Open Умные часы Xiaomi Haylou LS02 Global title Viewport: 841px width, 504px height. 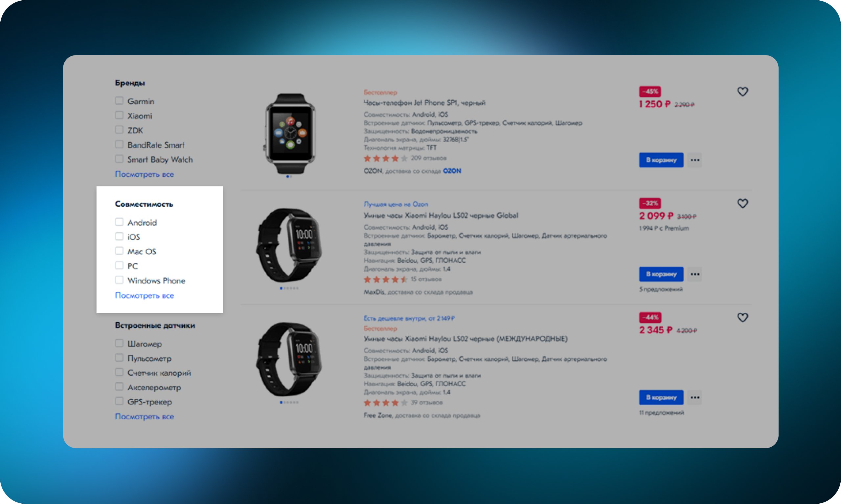tap(441, 216)
